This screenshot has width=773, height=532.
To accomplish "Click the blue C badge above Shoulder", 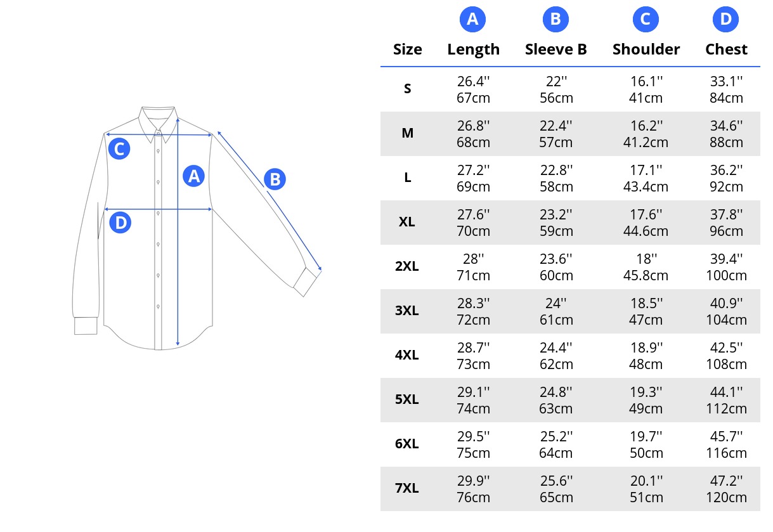I will coord(646,20).
